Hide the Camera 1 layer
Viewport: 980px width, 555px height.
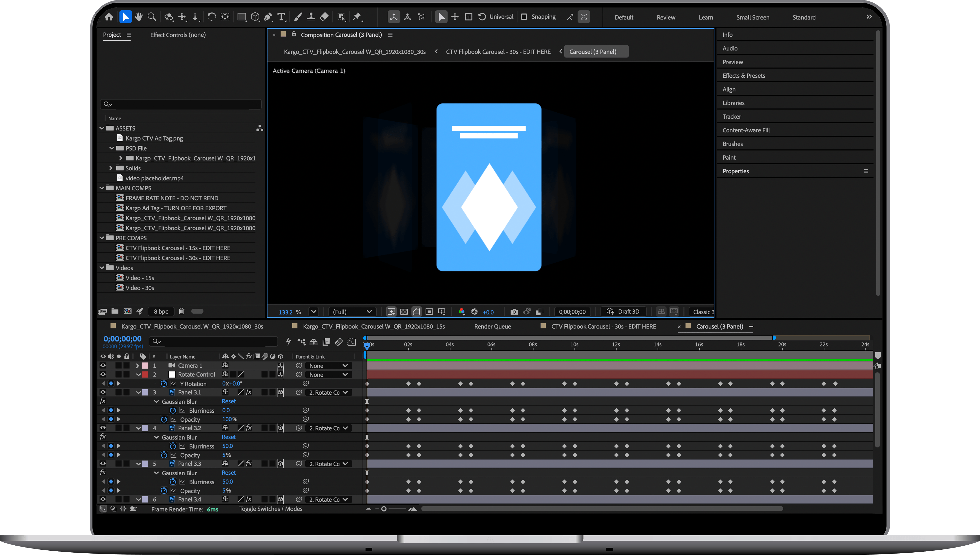pyautogui.click(x=103, y=365)
